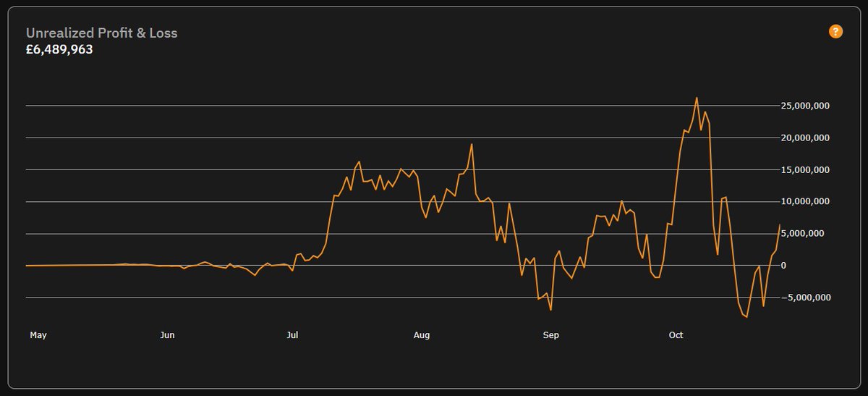Open the orange help question mark icon
The width and height of the screenshot is (868, 396).
(835, 31)
